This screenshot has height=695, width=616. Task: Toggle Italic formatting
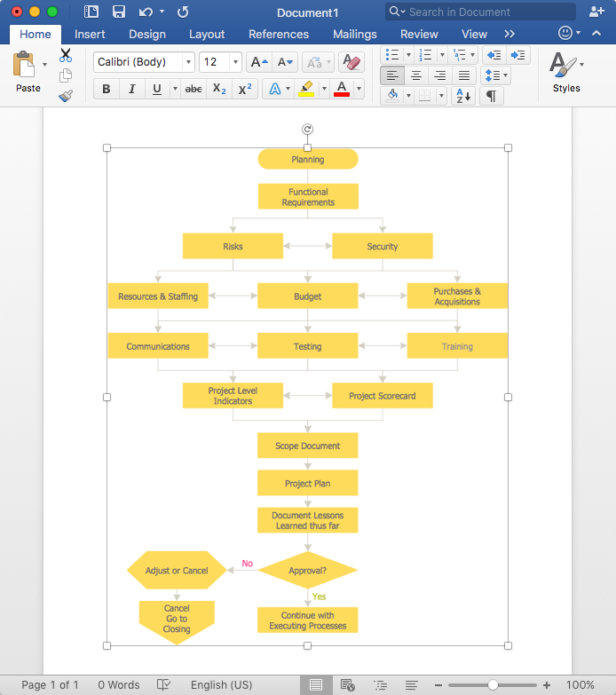(131, 89)
